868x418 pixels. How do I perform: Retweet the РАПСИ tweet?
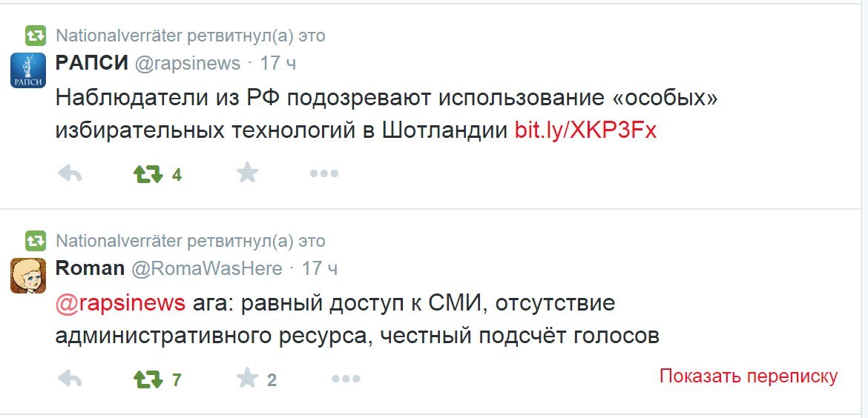click(148, 174)
